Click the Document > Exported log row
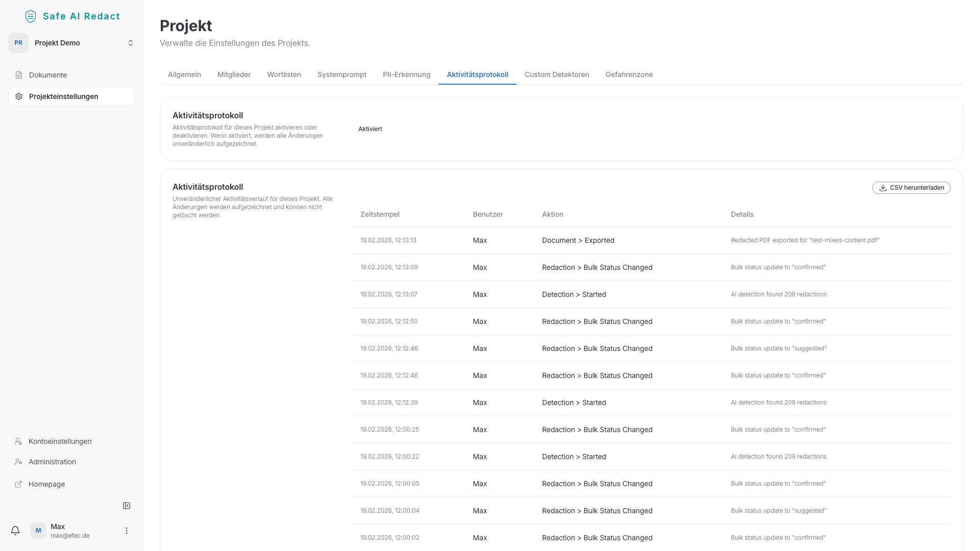Image resolution: width=980 pixels, height=551 pixels. (x=578, y=240)
